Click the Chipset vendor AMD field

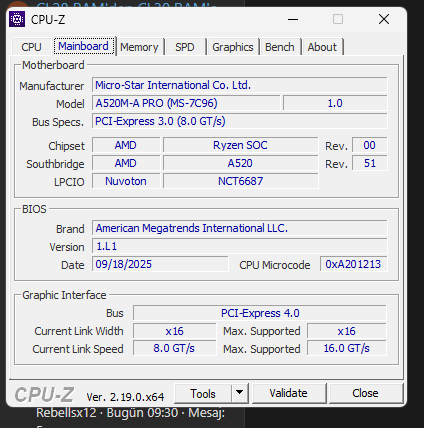coord(126,145)
